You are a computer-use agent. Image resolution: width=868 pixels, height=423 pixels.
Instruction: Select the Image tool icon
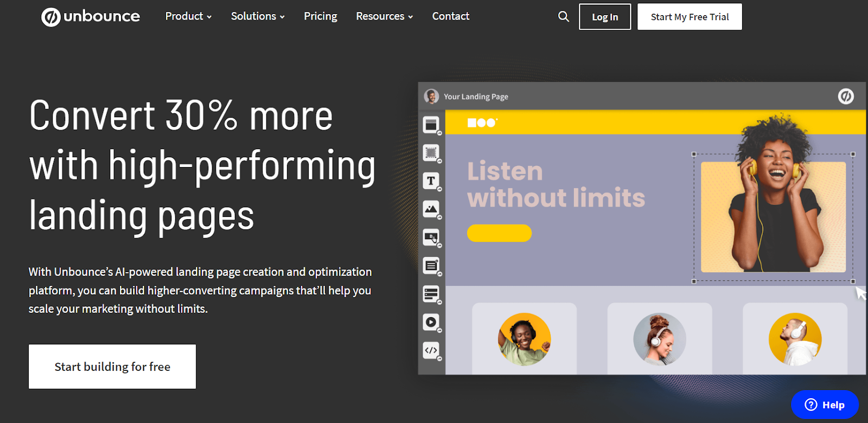click(431, 209)
